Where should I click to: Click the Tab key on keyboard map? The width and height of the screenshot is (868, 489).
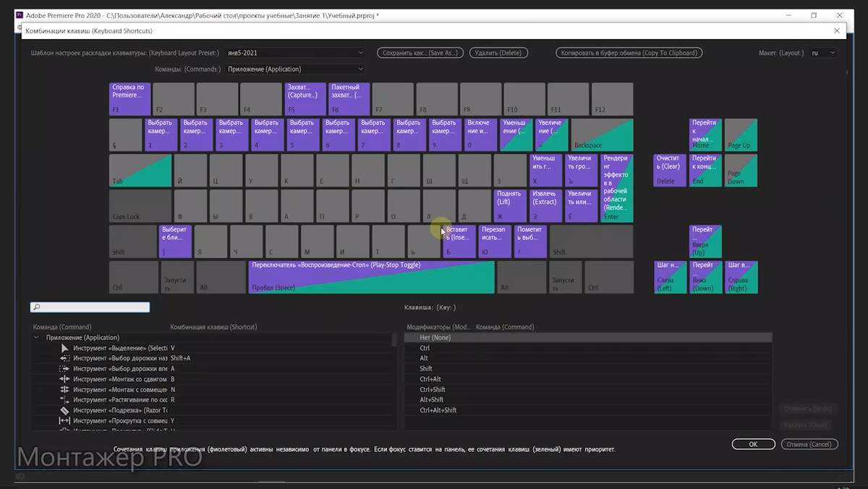140,170
